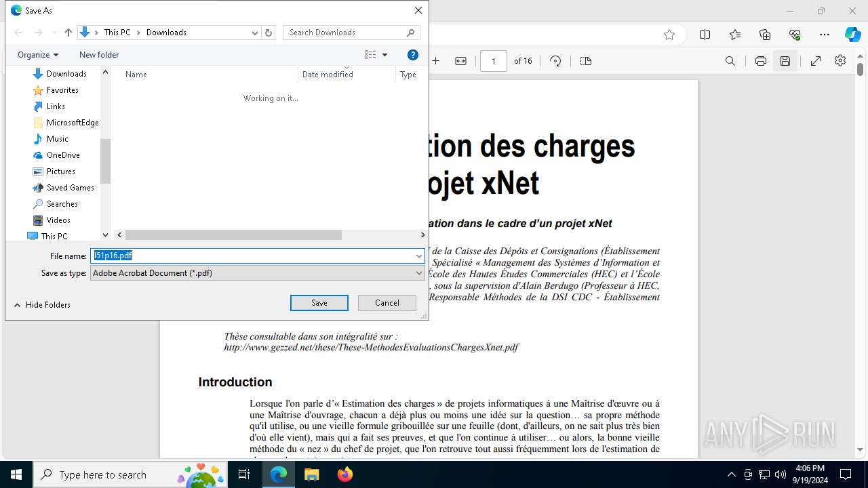The image size is (868, 488).
Task: Click This PC in address breadcrumb
Action: pos(117,33)
